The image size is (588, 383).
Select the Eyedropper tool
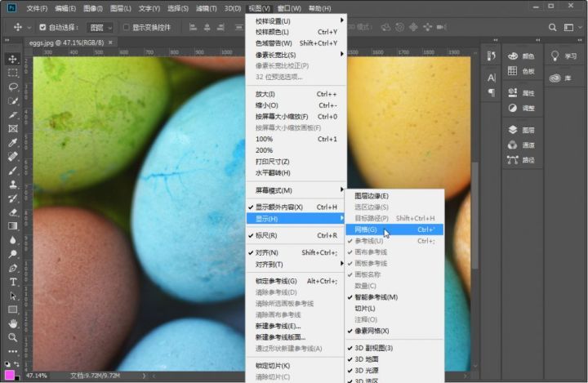point(13,143)
